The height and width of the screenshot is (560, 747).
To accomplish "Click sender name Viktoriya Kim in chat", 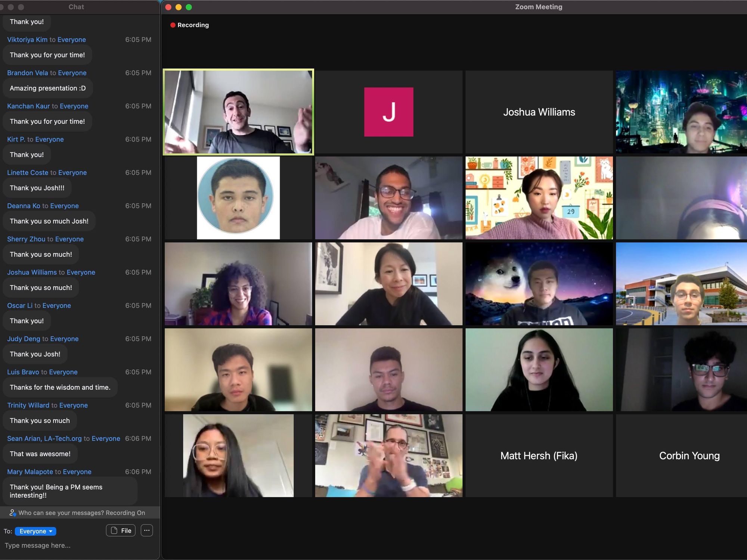I will (x=27, y=40).
